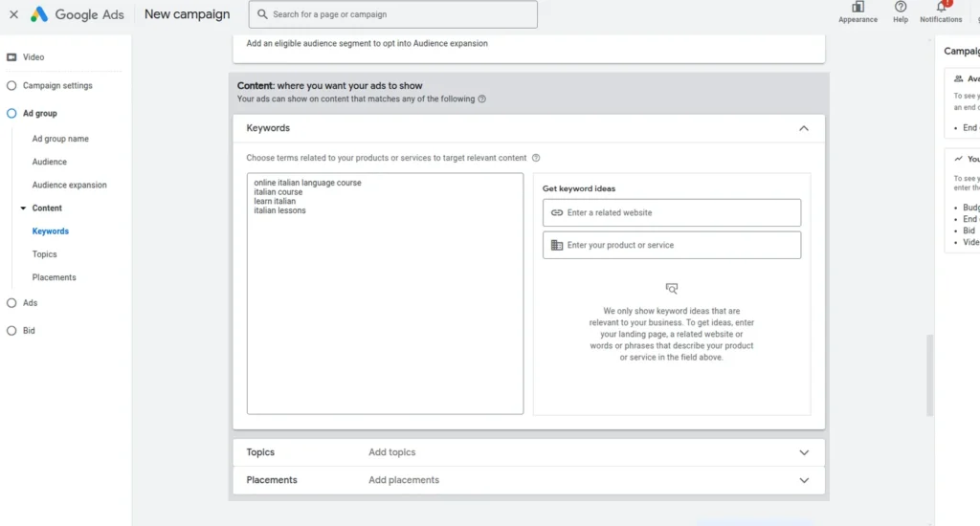Viewport: 980px width, 526px height.
Task: Open the Notifications bell
Action: coord(941,8)
